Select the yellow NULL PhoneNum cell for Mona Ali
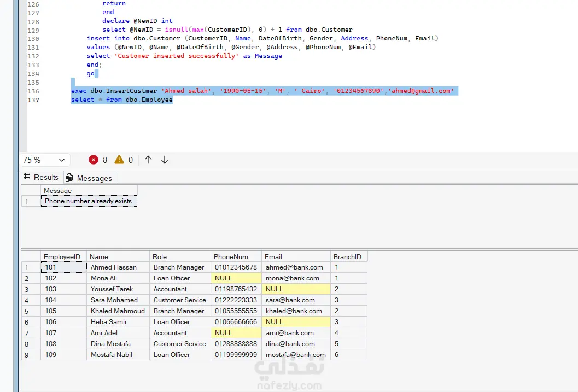Viewport: 578px width, 392px height. pos(236,278)
